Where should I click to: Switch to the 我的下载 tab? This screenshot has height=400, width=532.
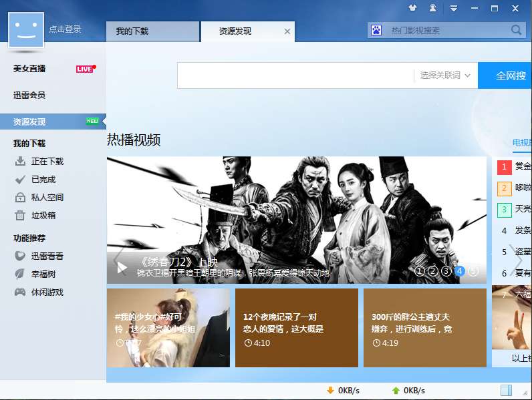152,31
